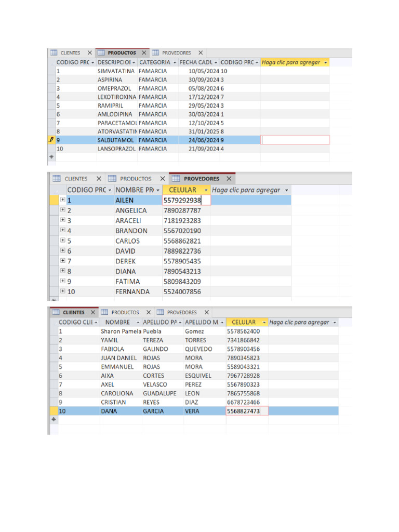Click celular 6678723466 for CRISTIAN
The height and width of the screenshot is (532, 399).
pyautogui.click(x=247, y=402)
